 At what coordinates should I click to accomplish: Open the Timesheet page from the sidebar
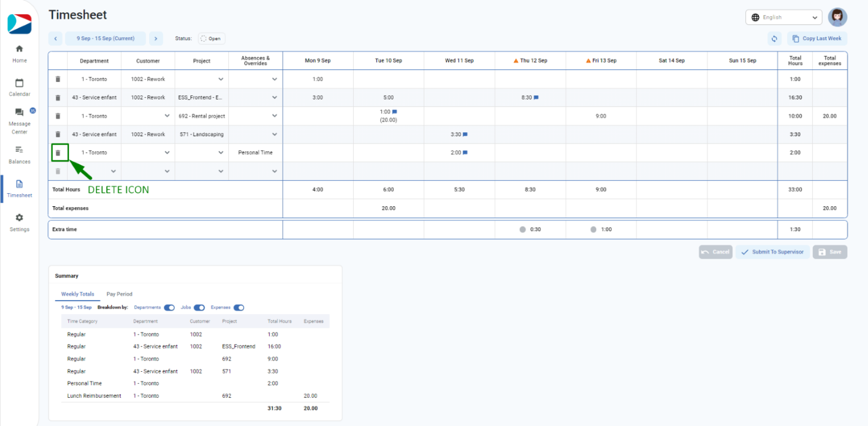[19, 189]
